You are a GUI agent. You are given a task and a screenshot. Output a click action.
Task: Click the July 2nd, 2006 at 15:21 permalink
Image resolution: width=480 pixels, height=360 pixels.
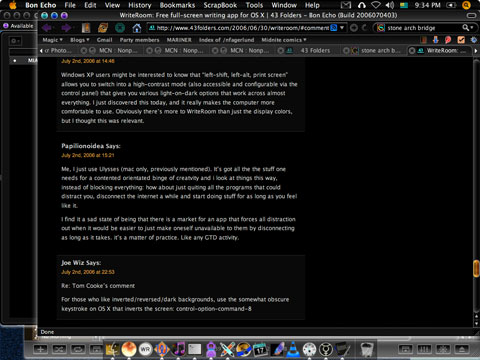point(88,155)
